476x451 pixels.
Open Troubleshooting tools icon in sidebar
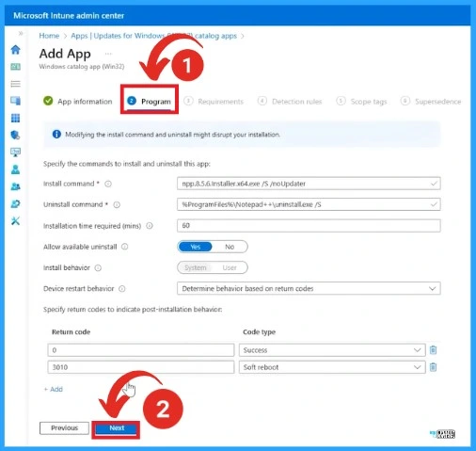coord(15,221)
